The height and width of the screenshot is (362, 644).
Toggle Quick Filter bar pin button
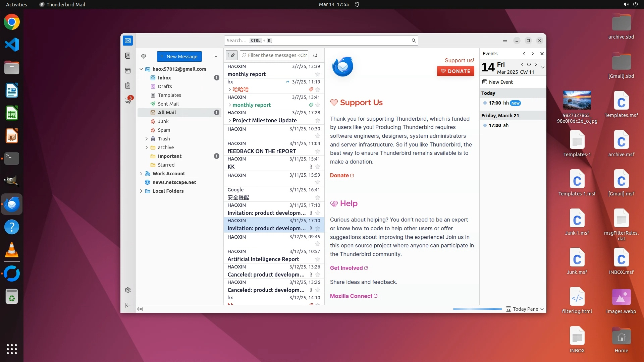click(232, 55)
